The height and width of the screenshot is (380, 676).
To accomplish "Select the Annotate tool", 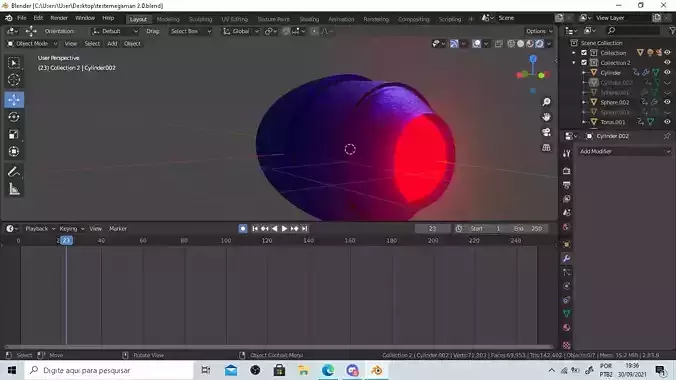I will 14,172.
